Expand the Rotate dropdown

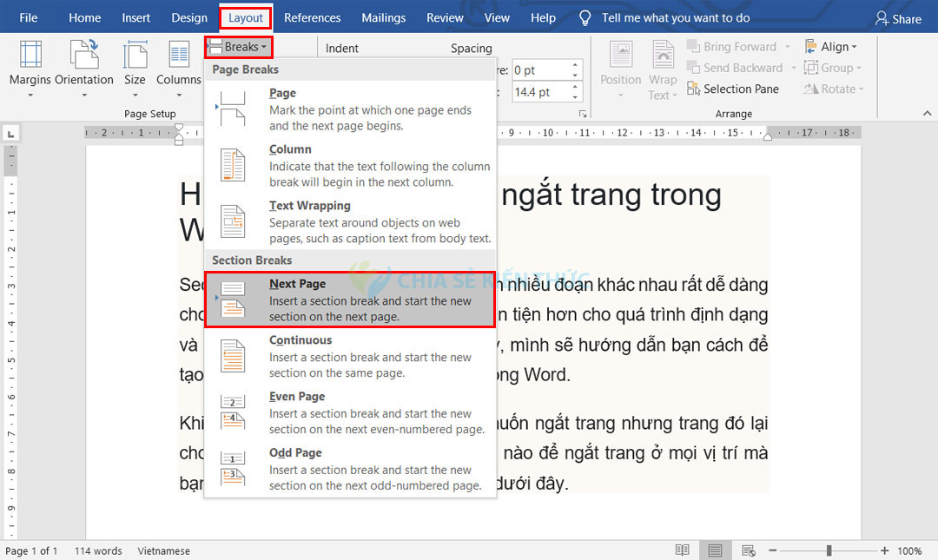pyautogui.click(x=833, y=89)
